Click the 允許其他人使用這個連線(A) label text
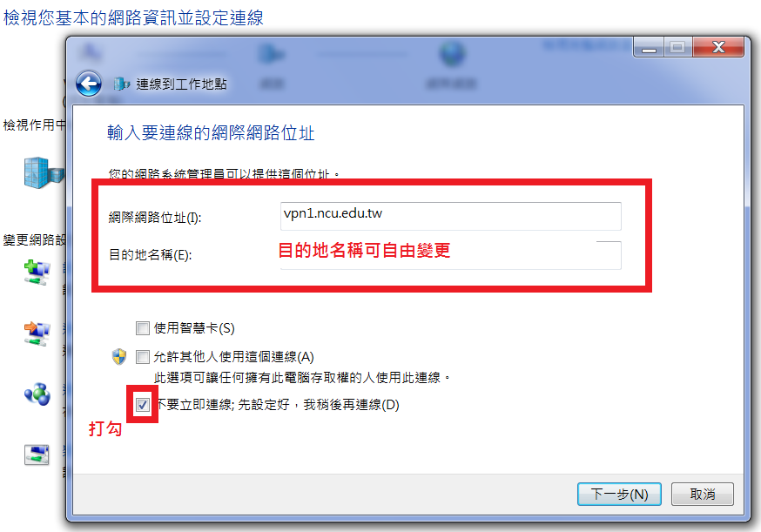The height and width of the screenshot is (532, 761). coord(234,357)
